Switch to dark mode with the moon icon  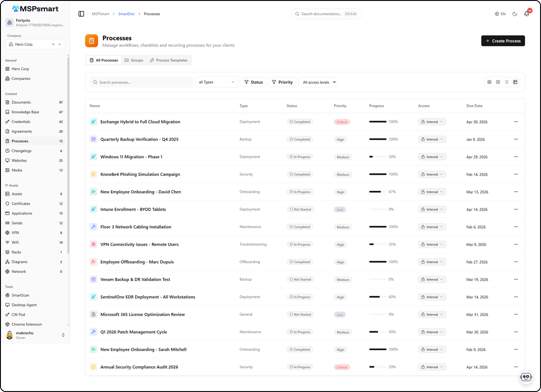click(514, 14)
